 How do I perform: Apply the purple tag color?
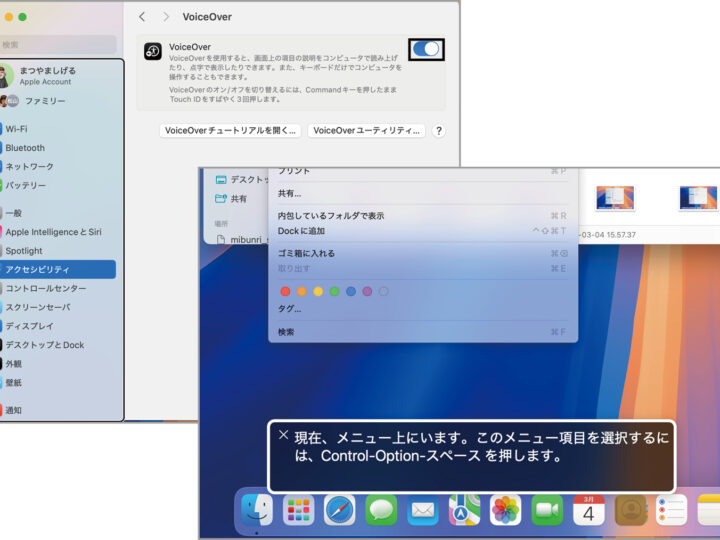(x=367, y=291)
